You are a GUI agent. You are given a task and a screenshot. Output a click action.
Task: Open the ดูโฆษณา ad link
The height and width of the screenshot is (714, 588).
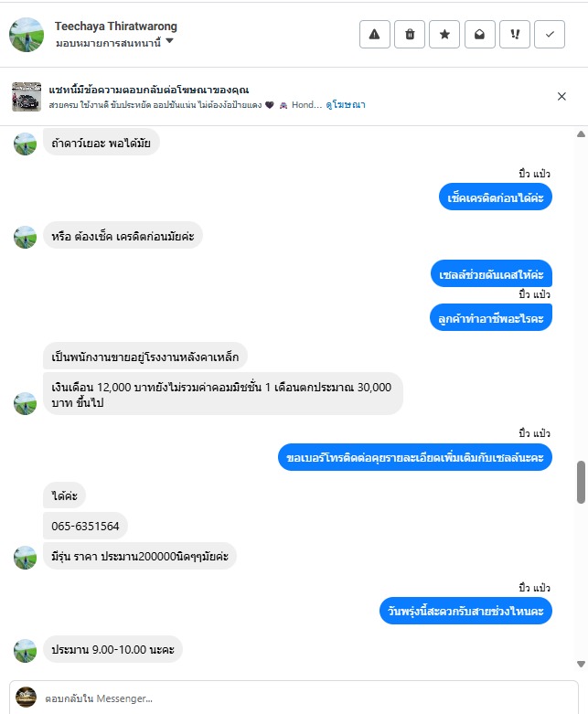(x=346, y=105)
